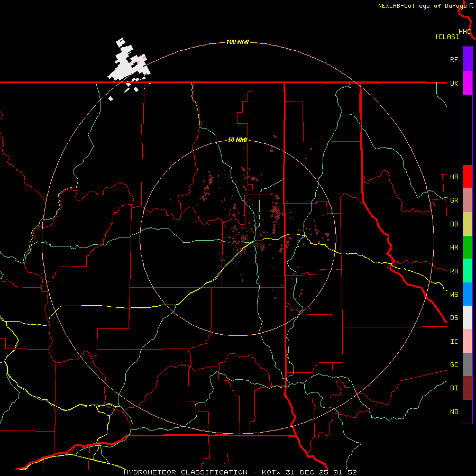This screenshot has height=476, width=476.
Task: Click the HHC product code label
Action: [465, 32]
